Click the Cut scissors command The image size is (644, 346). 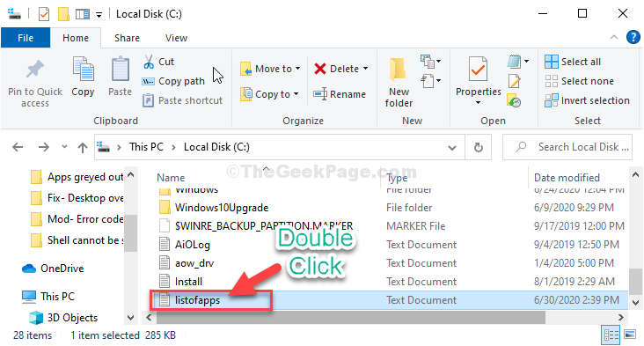pyautogui.click(x=158, y=62)
